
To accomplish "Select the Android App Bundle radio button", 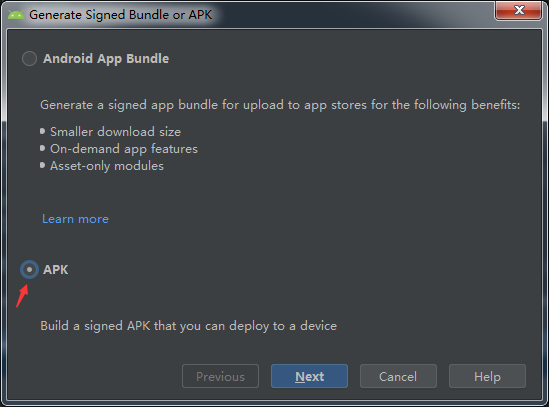I will point(29,58).
